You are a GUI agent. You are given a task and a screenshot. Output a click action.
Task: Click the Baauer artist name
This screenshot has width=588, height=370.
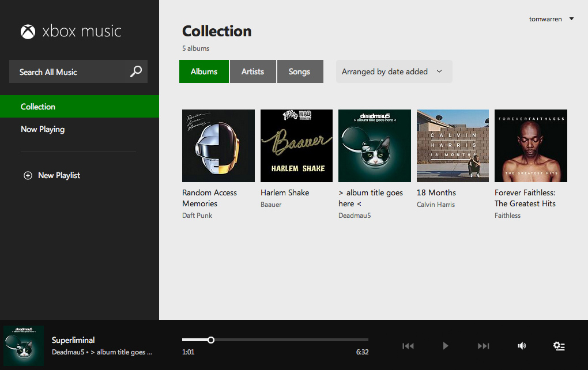tap(271, 205)
